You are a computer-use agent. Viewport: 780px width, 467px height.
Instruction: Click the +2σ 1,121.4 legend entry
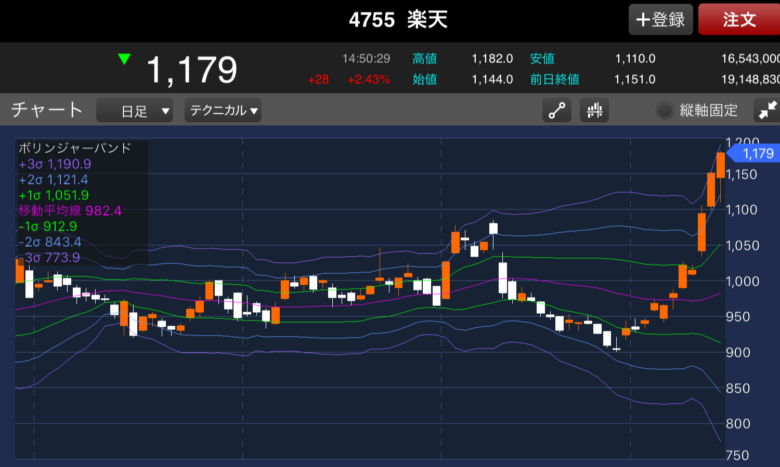tap(53, 180)
